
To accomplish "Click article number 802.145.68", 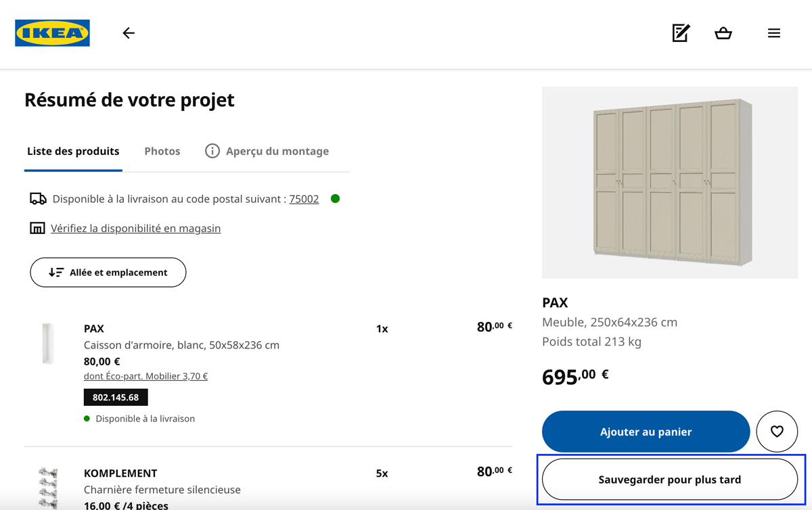I will [116, 397].
